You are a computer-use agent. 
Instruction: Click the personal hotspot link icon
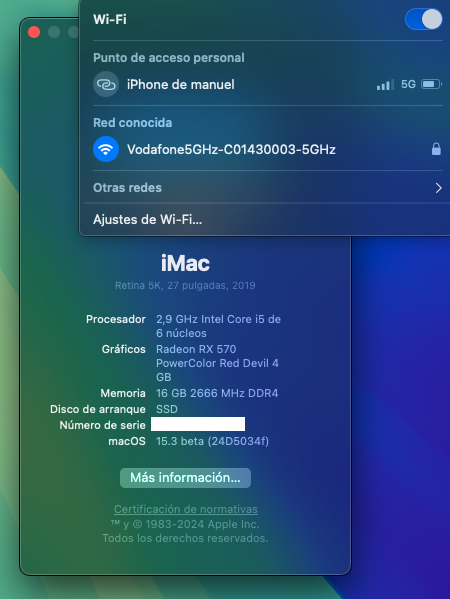tap(106, 84)
